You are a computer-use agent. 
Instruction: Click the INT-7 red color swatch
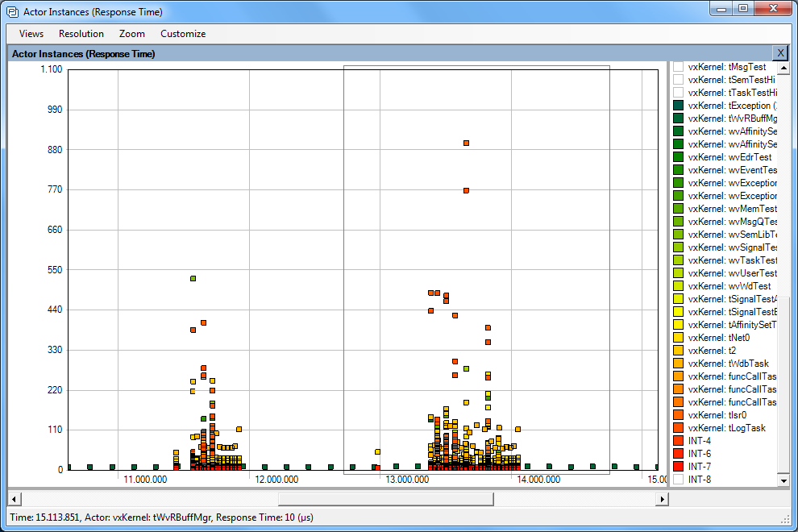679,467
